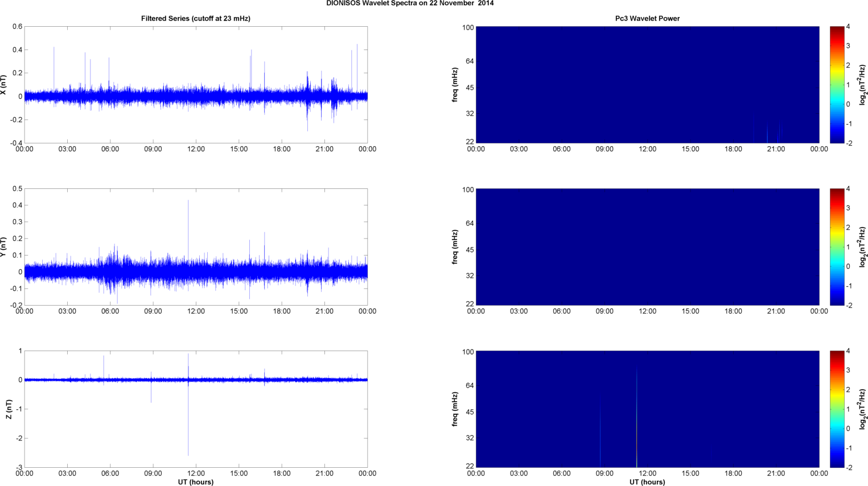
Task: Click the '100' frequency tick on the top spectrogram
Action: click(x=468, y=27)
